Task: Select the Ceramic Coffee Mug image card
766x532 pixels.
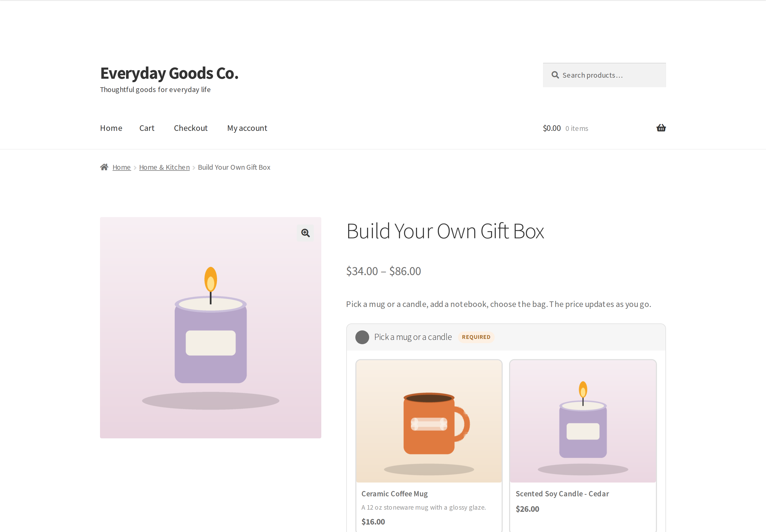Action: (429, 421)
